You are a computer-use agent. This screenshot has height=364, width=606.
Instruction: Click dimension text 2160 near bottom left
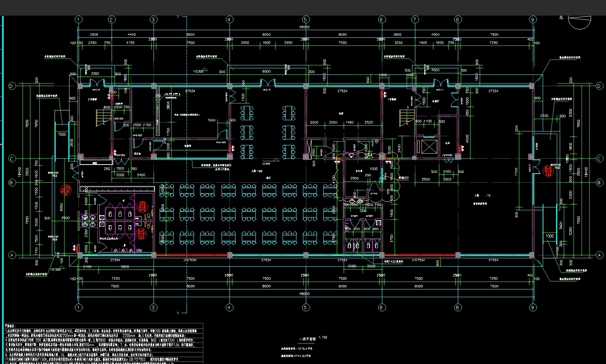tap(87, 267)
